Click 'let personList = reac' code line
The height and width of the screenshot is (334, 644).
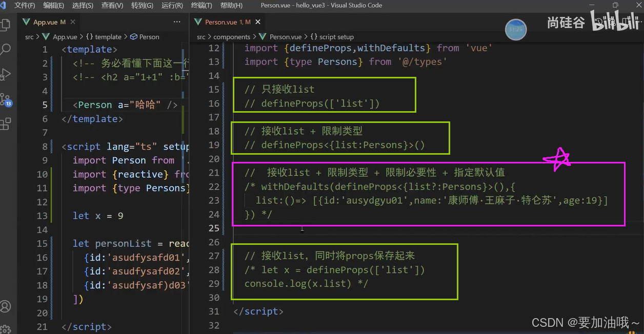[x=131, y=243]
